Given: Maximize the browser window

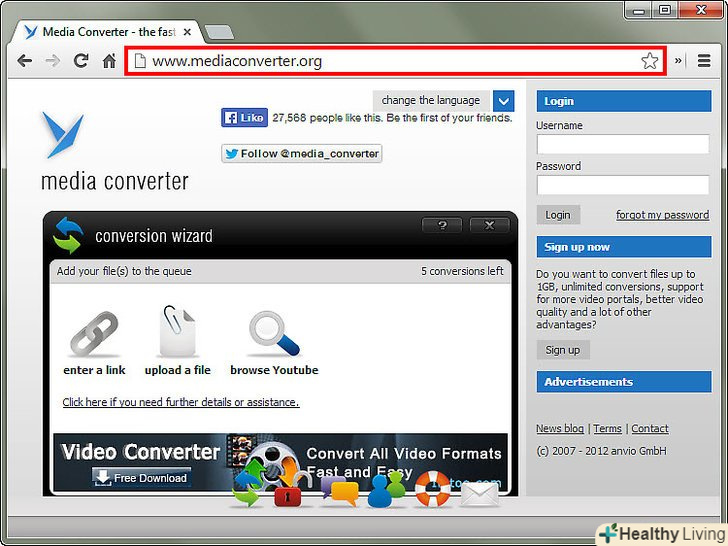Looking at the screenshot, I should 665,10.
